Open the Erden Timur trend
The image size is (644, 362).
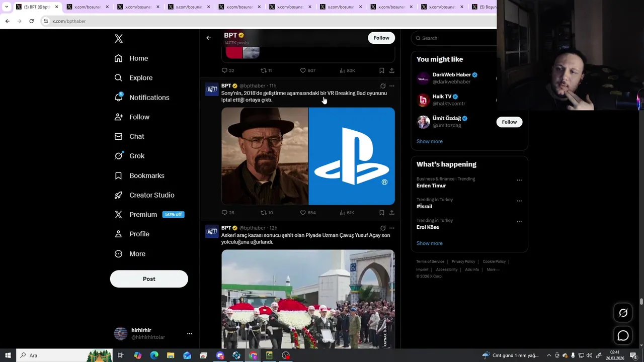(431, 186)
